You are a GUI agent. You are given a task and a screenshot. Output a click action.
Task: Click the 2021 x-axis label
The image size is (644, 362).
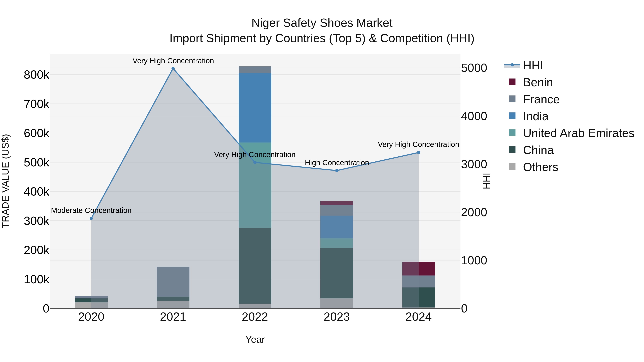[173, 317]
